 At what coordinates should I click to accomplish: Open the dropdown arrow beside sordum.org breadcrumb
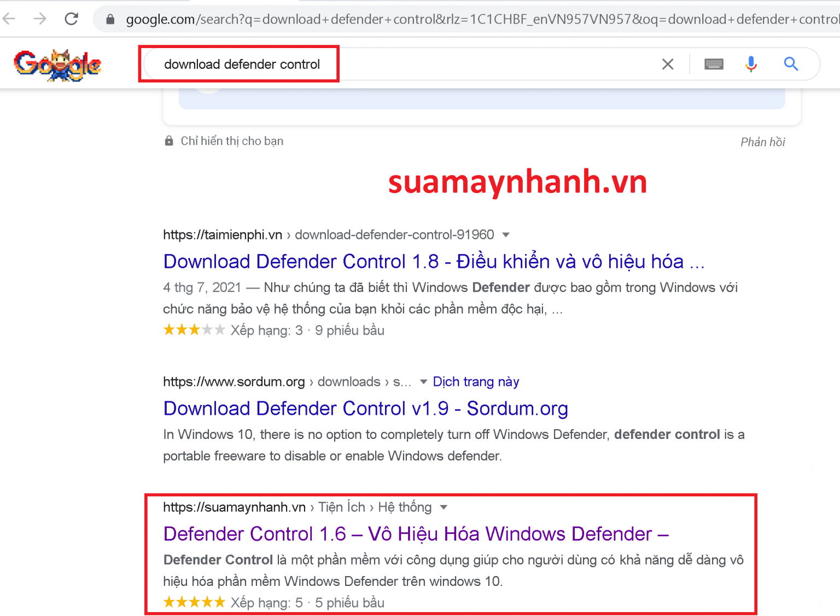click(x=423, y=382)
